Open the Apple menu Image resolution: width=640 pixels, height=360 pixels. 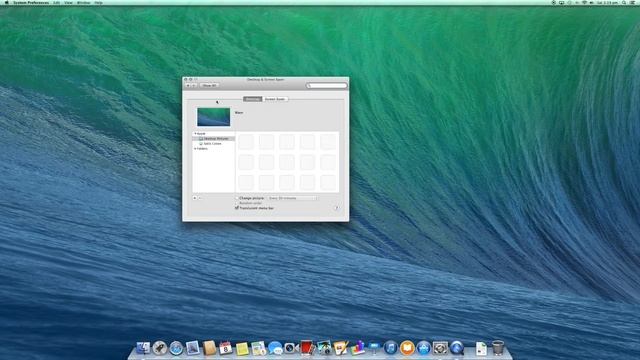(6, 2)
